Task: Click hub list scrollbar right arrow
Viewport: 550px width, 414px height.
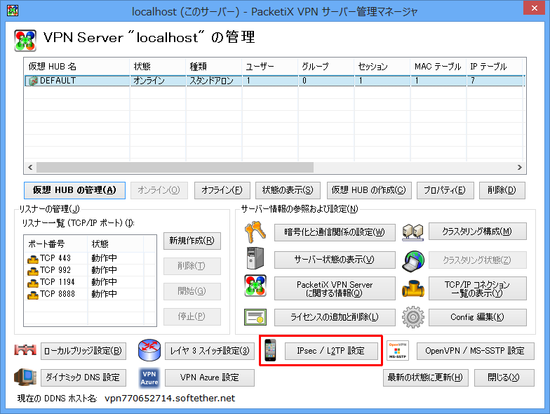Action: [519, 167]
